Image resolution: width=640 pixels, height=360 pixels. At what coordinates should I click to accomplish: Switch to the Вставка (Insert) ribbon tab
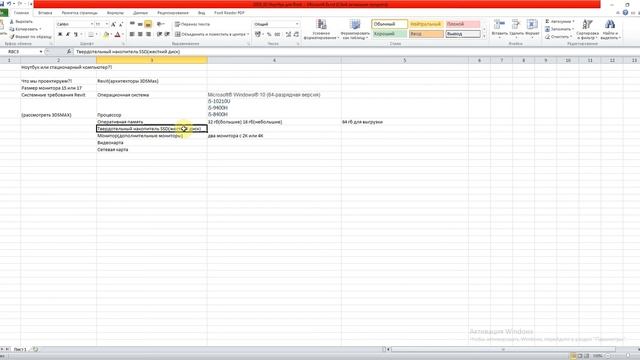pyautogui.click(x=45, y=13)
